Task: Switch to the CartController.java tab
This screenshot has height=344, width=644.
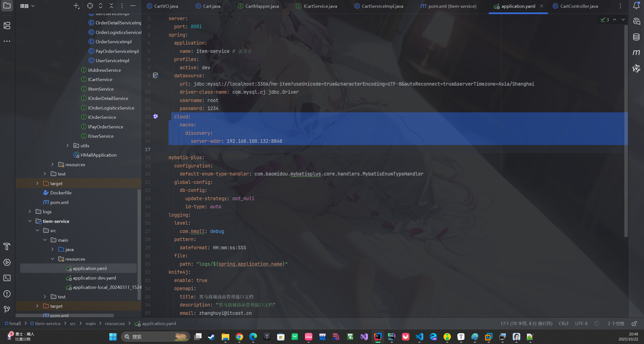Action: point(578,6)
